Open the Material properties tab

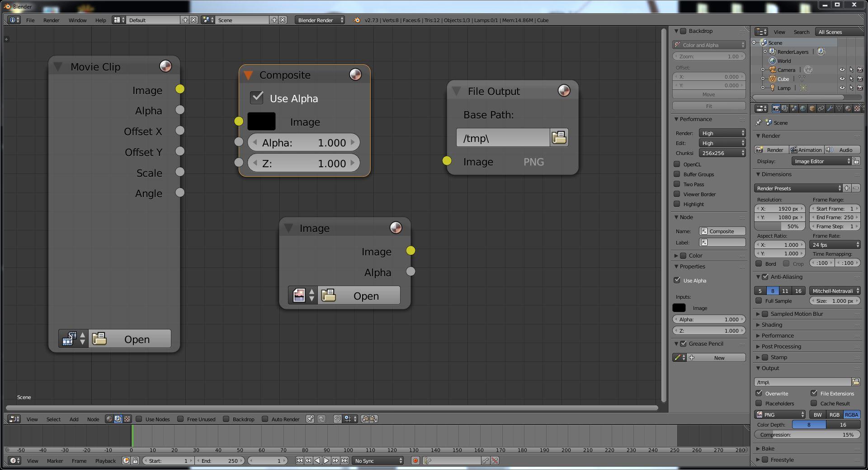(848, 108)
